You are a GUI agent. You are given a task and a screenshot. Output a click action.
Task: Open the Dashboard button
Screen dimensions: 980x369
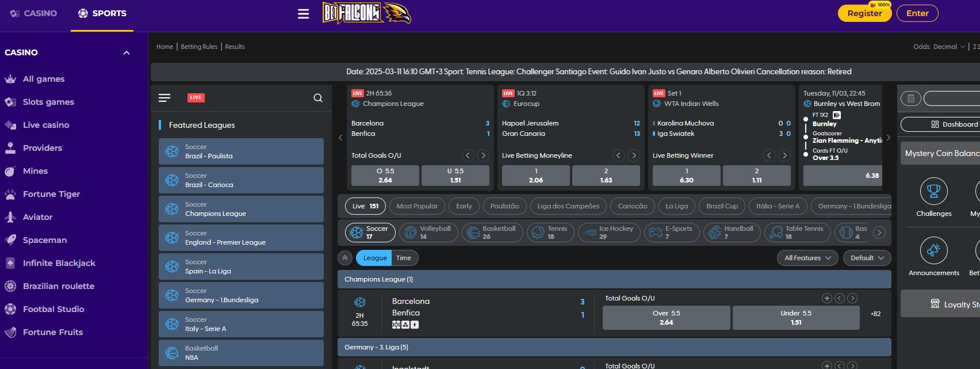click(x=940, y=124)
